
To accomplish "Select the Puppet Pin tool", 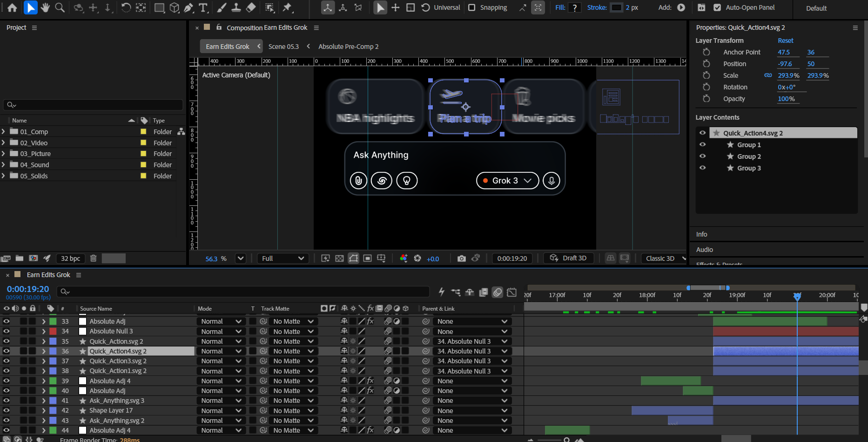I will [287, 7].
